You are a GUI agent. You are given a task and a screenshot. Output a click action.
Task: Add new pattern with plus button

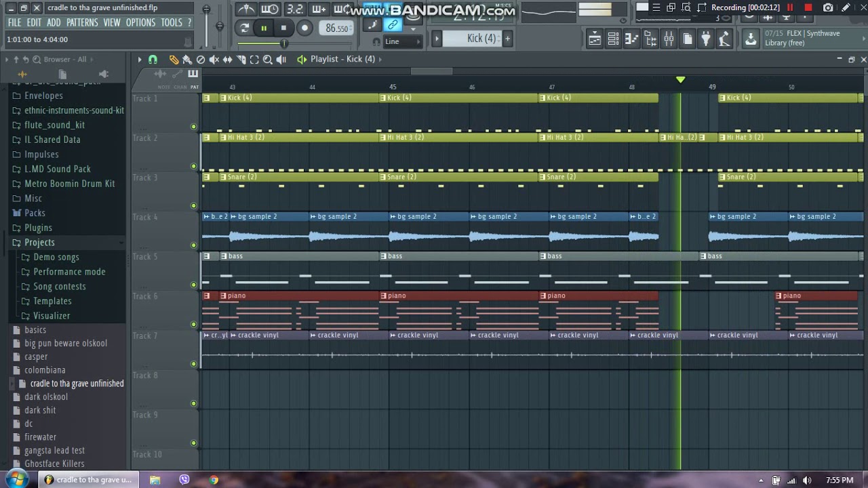coord(507,39)
